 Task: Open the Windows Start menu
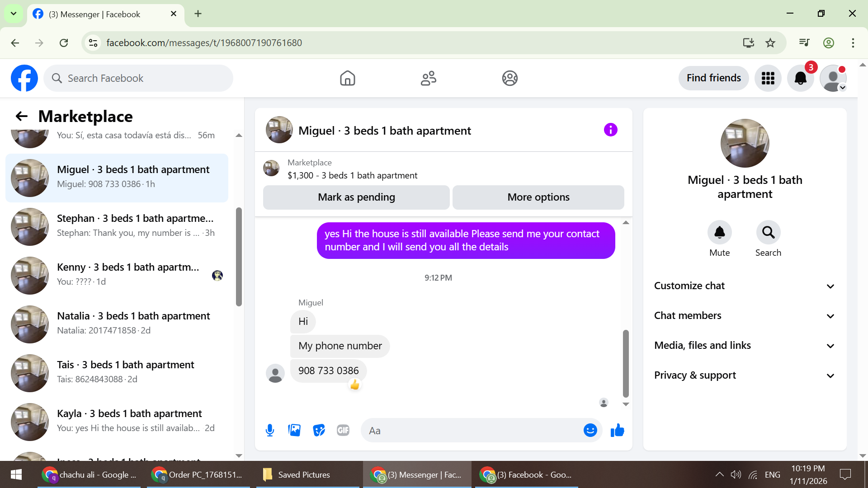pyautogui.click(x=16, y=474)
